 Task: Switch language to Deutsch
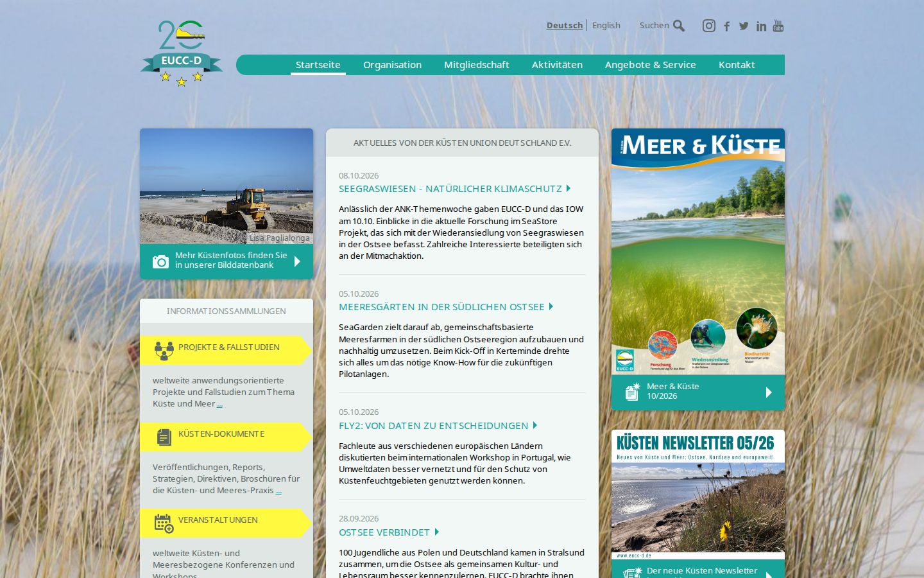tap(565, 26)
